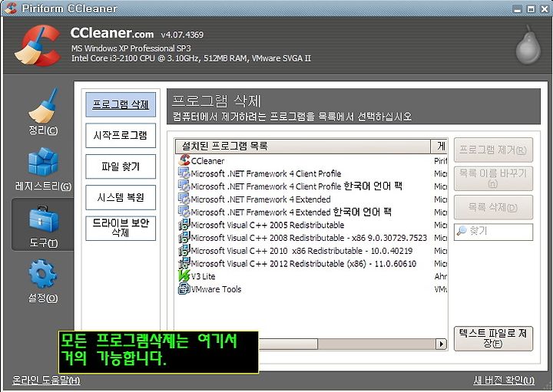Click the CCleaner list entry icon

point(184,160)
